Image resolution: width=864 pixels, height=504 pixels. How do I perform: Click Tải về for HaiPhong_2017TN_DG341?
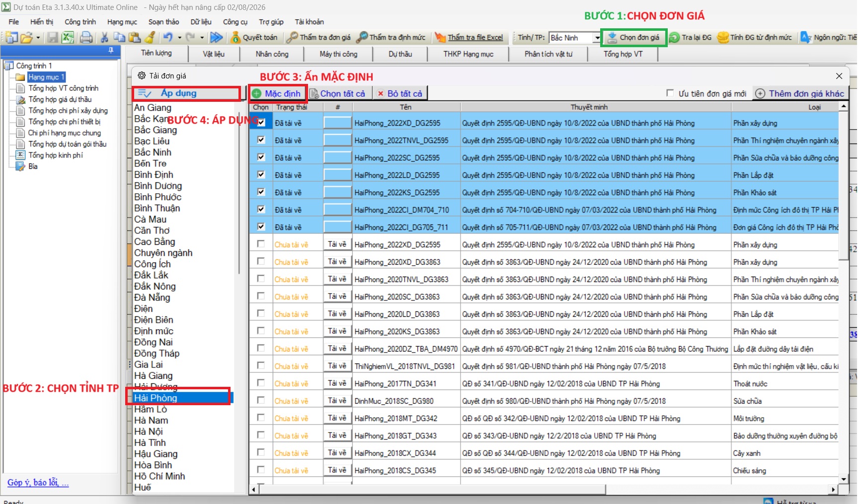(337, 383)
